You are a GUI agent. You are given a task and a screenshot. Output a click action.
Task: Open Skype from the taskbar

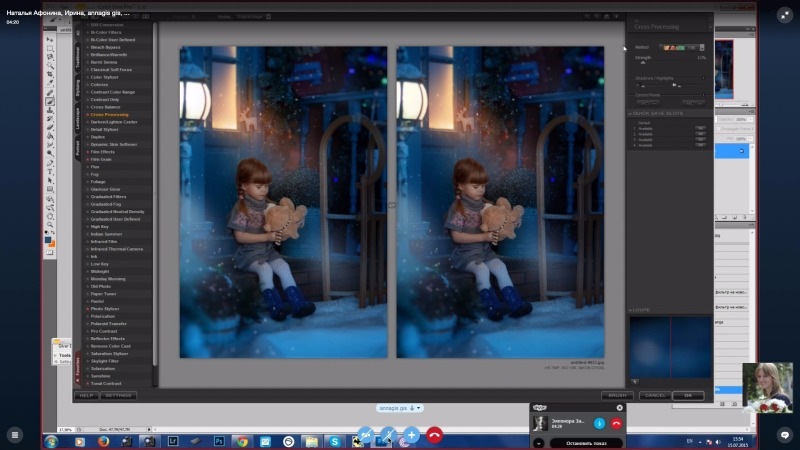tap(335, 441)
